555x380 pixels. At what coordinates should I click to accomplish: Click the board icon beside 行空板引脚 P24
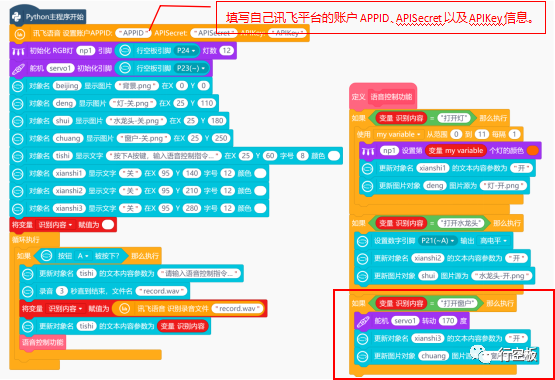[x=125, y=51]
